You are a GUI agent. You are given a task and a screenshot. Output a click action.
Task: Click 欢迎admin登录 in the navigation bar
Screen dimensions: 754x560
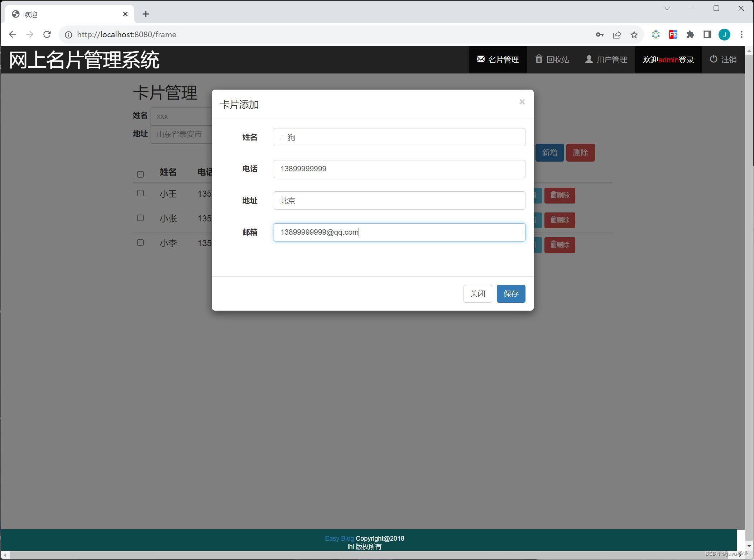point(668,59)
